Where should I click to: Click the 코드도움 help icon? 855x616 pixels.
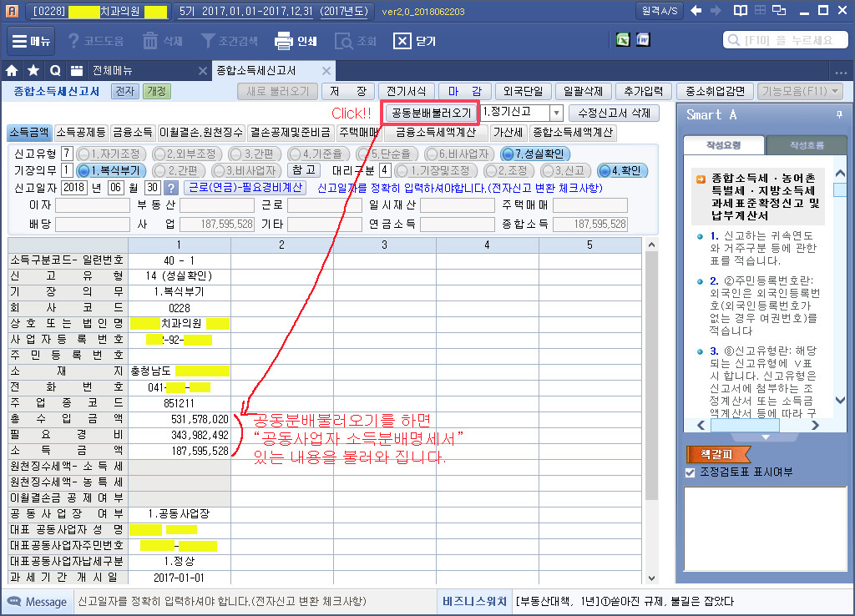[x=73, y=41]
